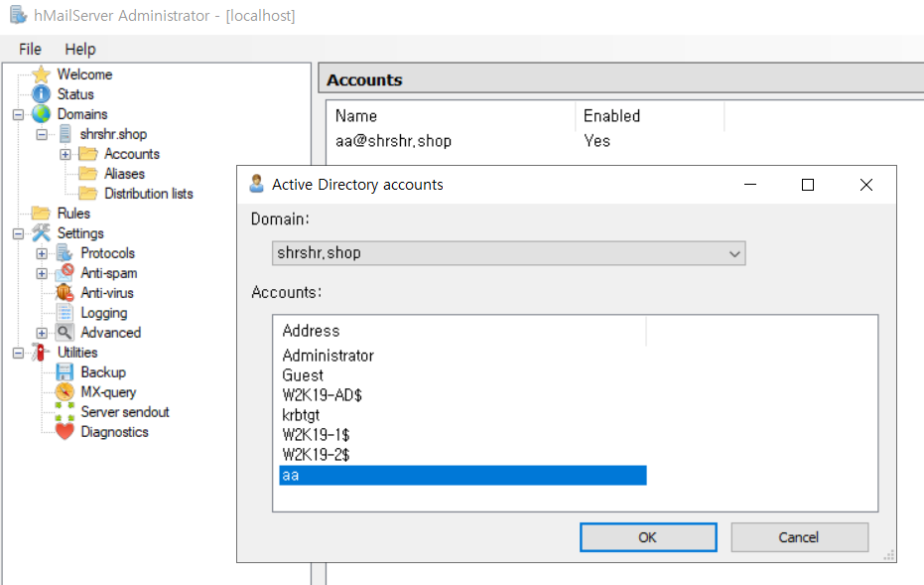Select Anti-virus in the tree
Screen dimensions: 924x585
pyautogui.click(x=107, y=292)
